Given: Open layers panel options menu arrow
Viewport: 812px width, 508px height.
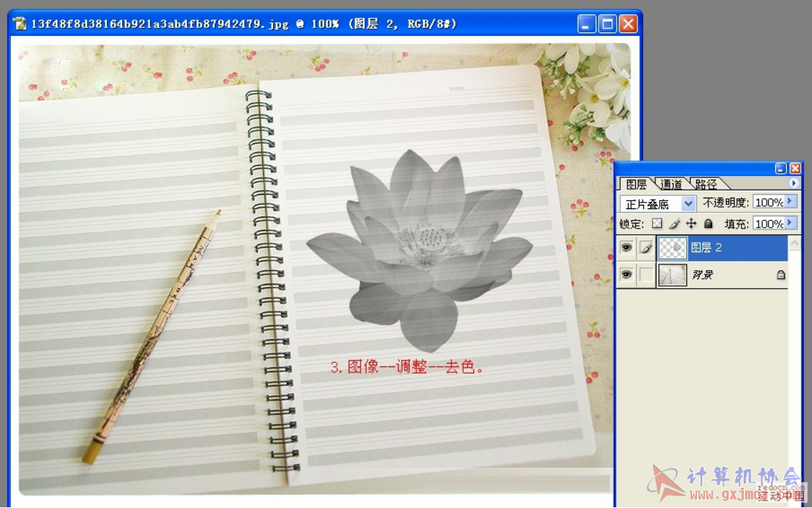Looking at the screenshot, I should click(x=793, y=183).
